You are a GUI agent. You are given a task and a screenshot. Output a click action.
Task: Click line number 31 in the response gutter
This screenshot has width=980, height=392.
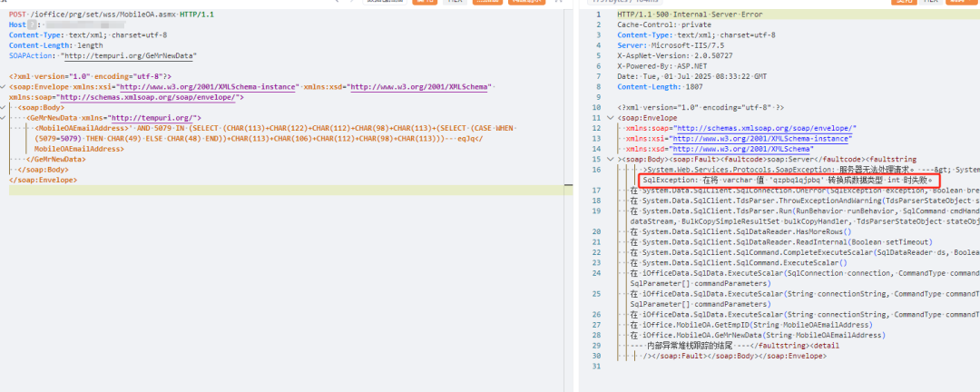click(x=597, y=367)
